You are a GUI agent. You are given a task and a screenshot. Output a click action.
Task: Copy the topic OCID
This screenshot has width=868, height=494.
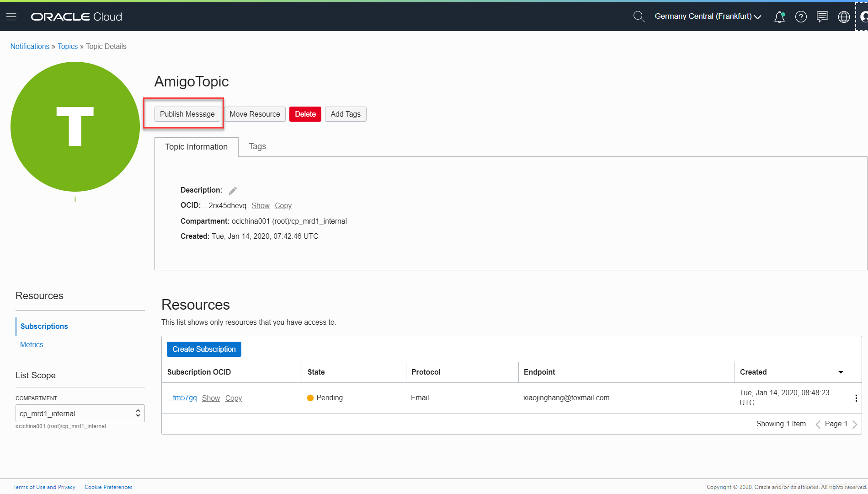click(283, 205)
